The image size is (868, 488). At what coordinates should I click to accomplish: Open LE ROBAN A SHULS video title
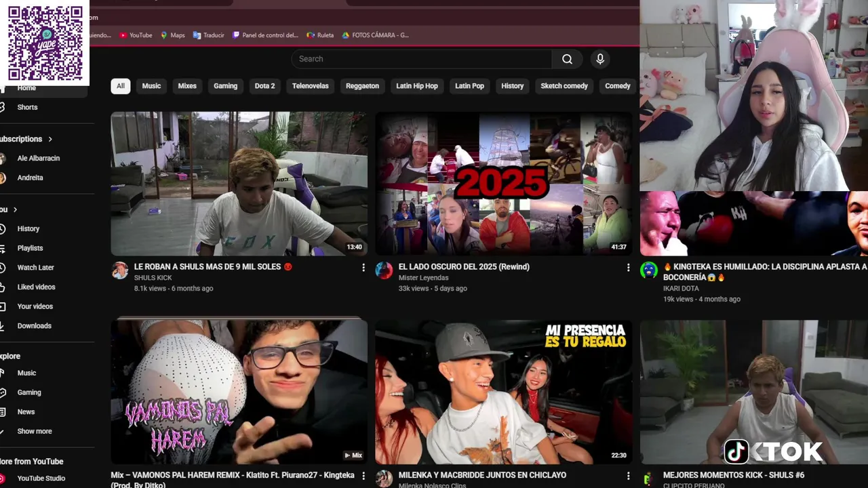pos(213,267)
